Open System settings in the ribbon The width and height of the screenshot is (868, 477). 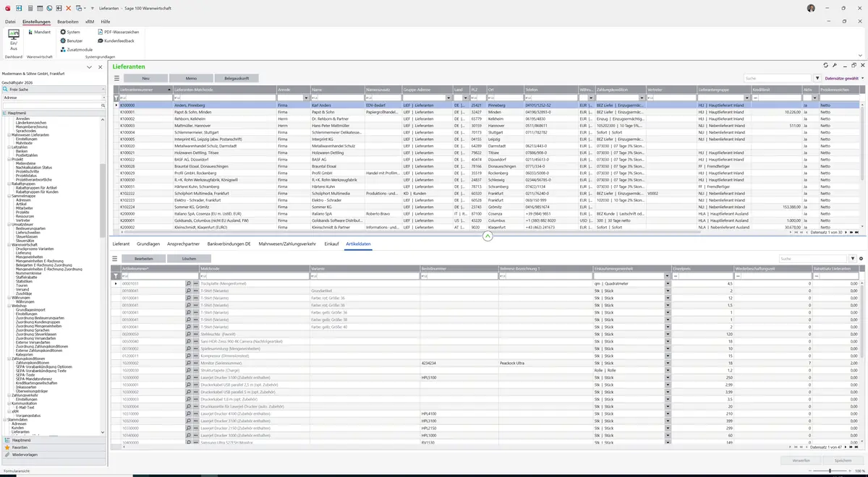(x=69, y=32)
